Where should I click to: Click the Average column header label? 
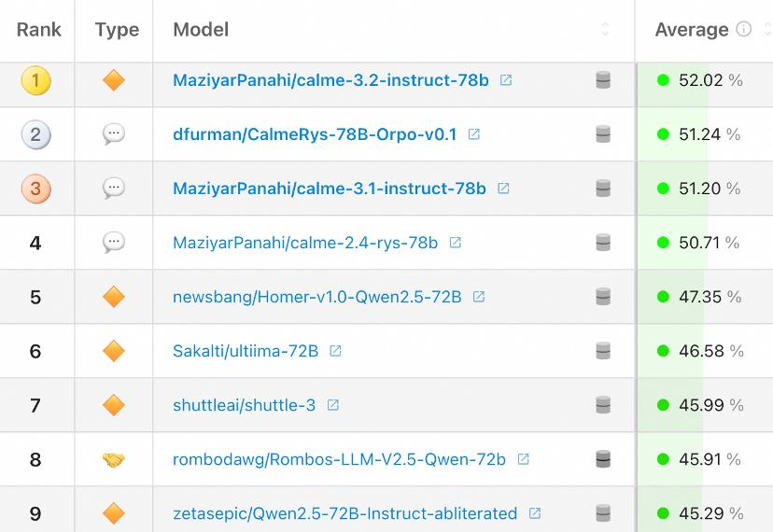[x=692, y=30]
